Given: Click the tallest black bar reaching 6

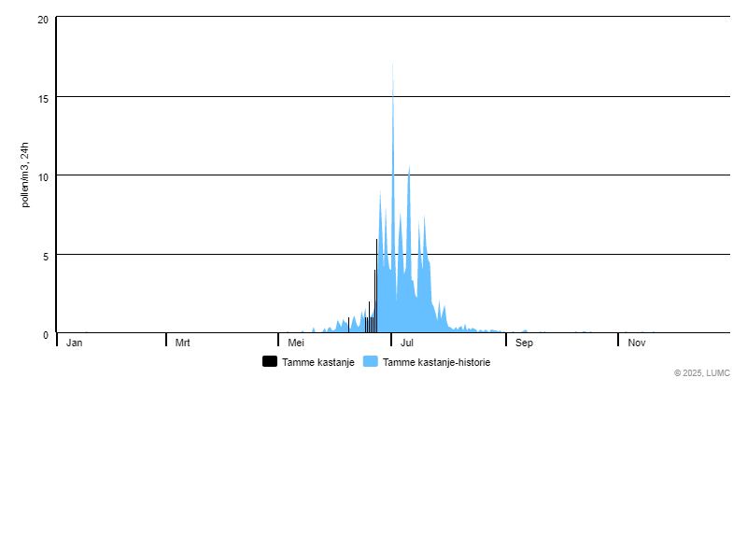Looking at the screenshot, I should tap(377, 286).
